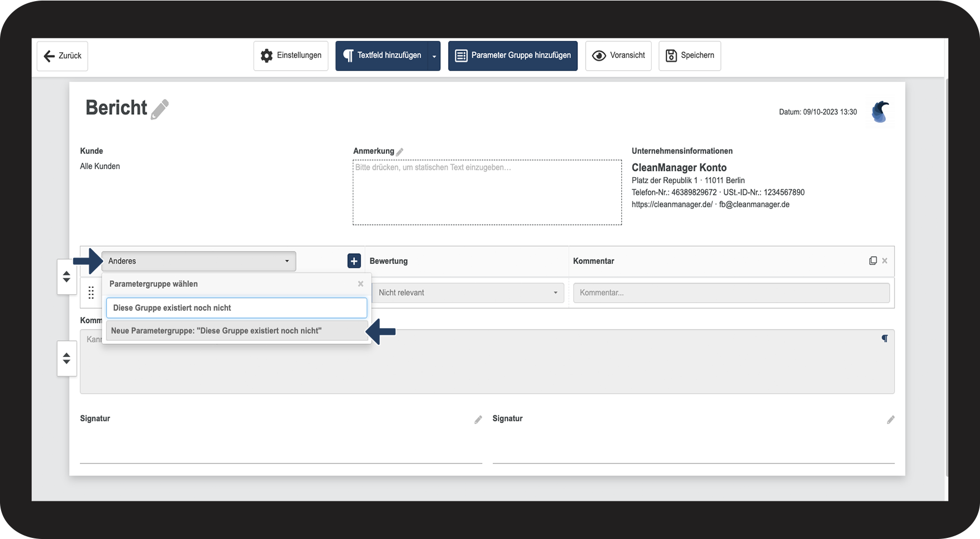Grab the dotted drag handle of parameter row

click(x=91, y=293)
